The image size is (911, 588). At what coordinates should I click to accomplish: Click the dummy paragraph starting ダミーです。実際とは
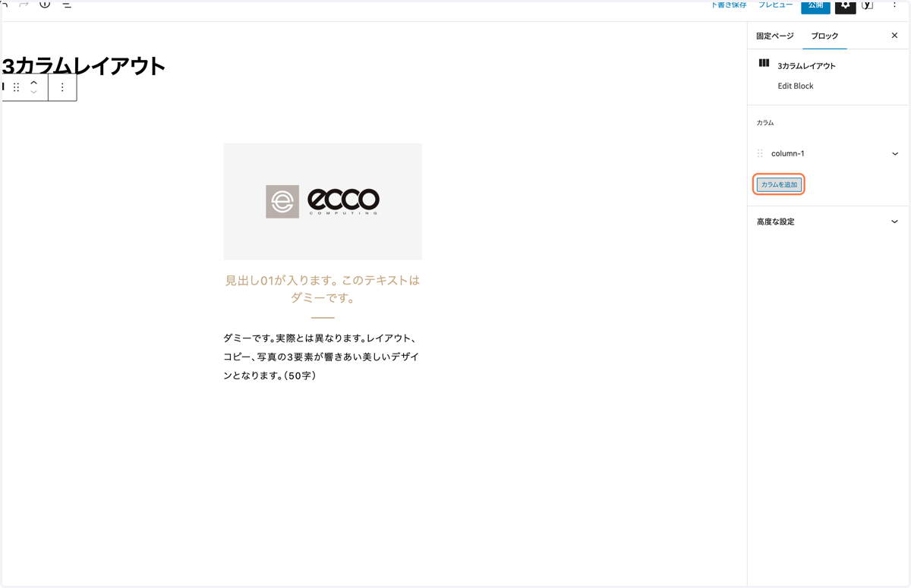(322, 357)
